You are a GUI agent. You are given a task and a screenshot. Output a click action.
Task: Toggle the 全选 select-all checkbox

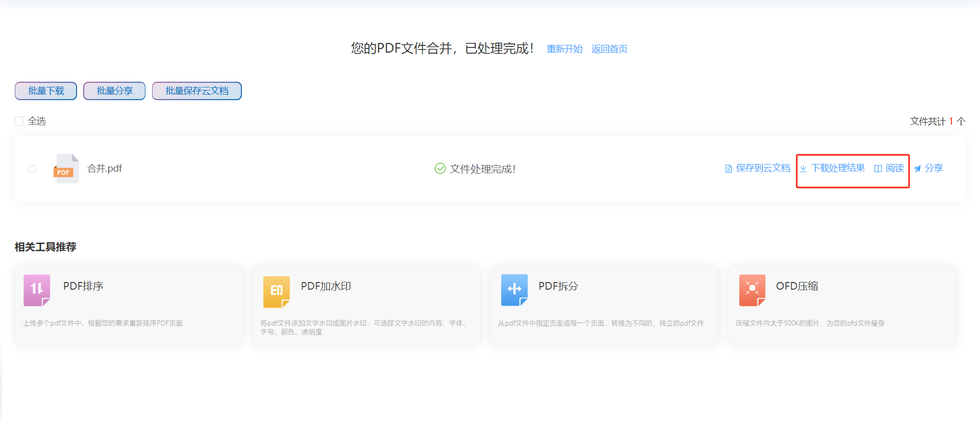(x=19, y=121)
